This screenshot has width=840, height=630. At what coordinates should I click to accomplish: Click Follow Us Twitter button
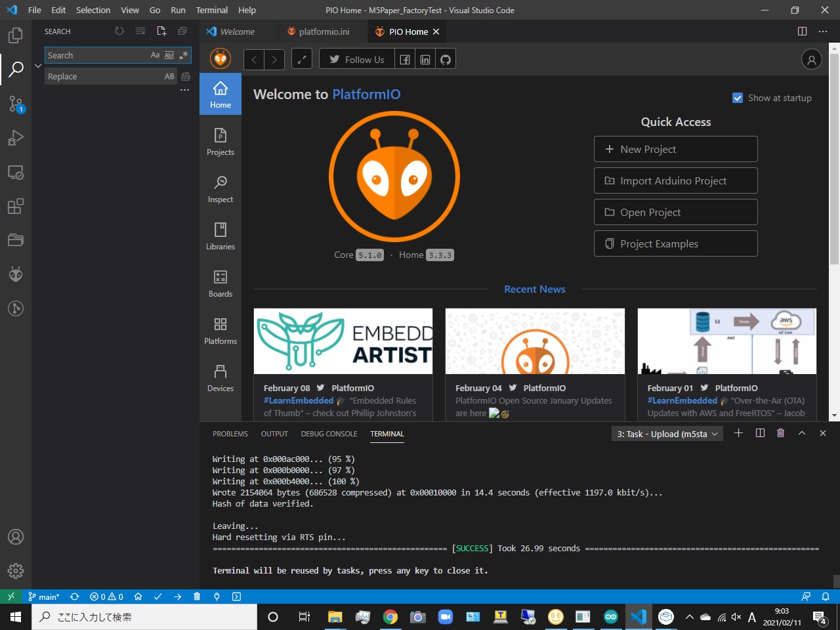point(357,60)
